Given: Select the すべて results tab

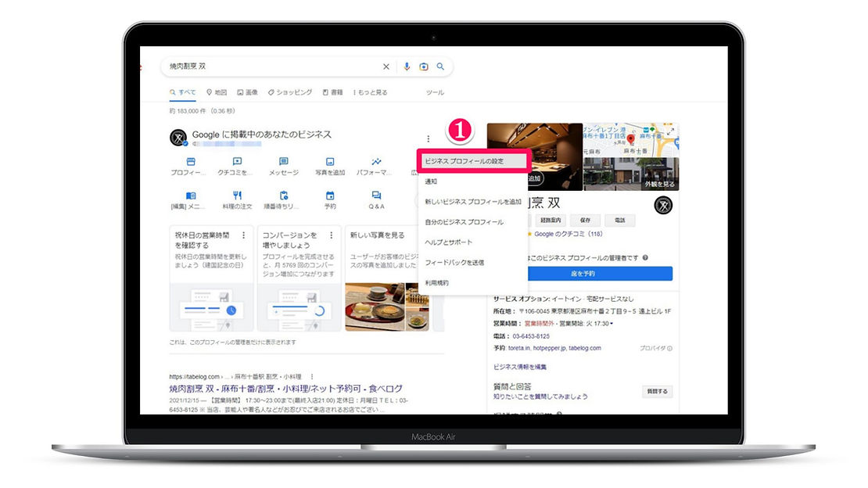Looking at the screenshot, I should [x=183, y=92].
